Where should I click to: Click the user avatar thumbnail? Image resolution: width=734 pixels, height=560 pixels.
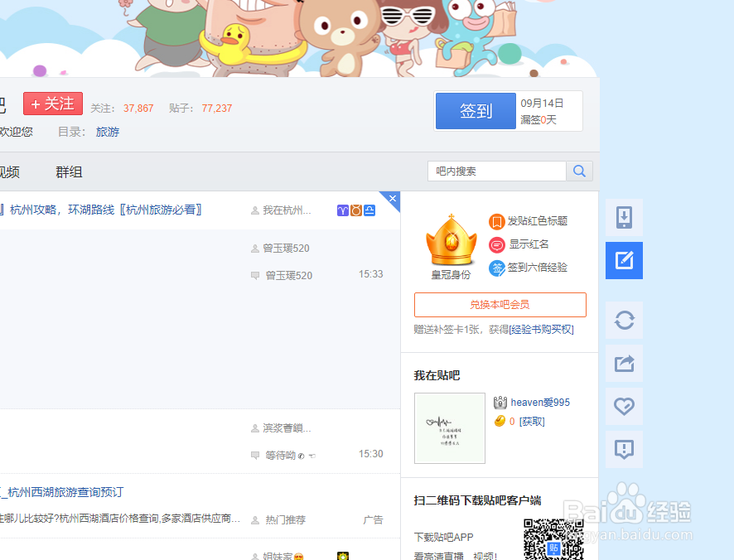tap(450, 428)
